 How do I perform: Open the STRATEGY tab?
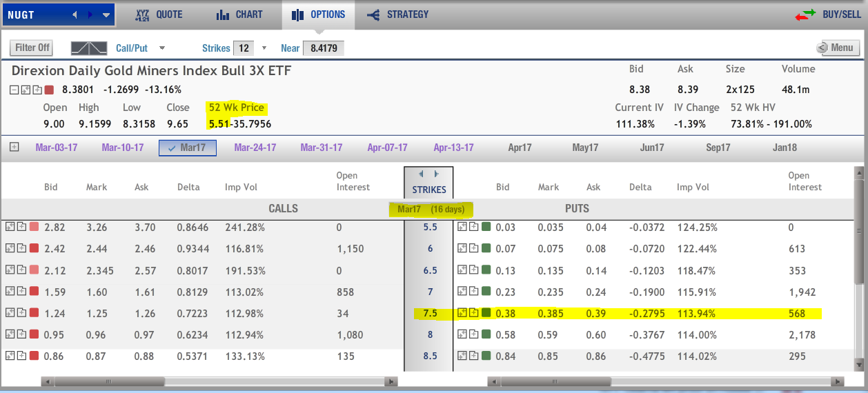(x=398, y=14)
